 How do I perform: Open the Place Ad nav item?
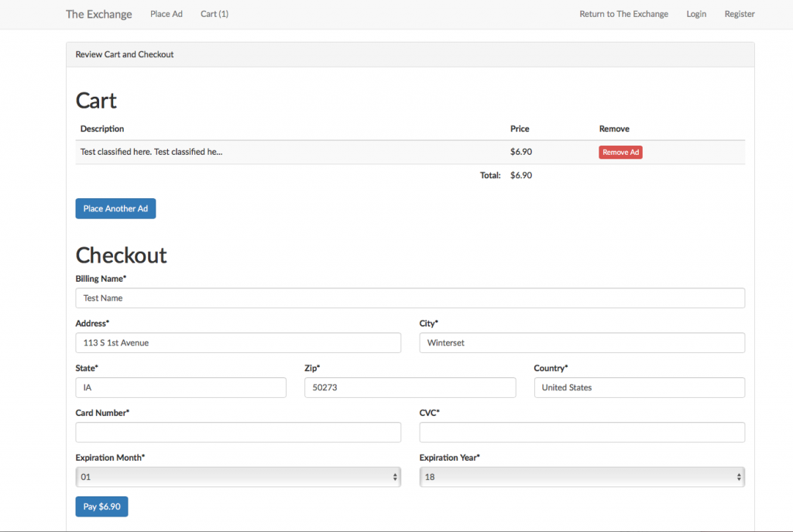pos(166,14)
